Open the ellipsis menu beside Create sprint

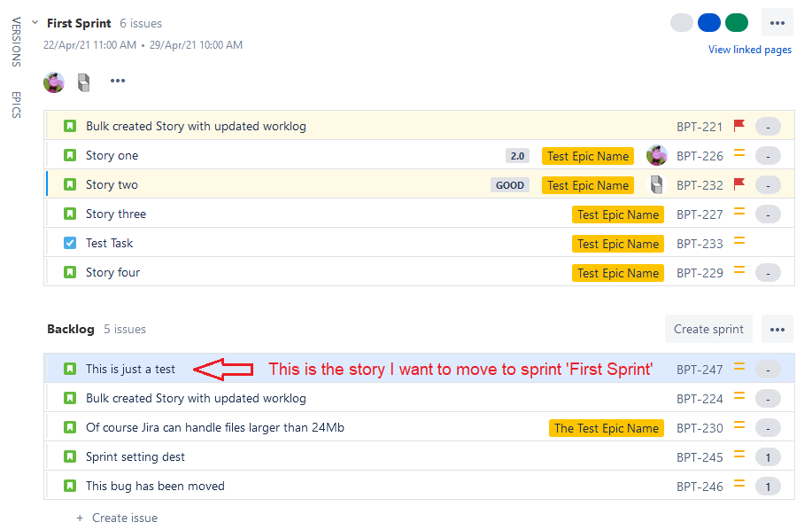point(777,329)
